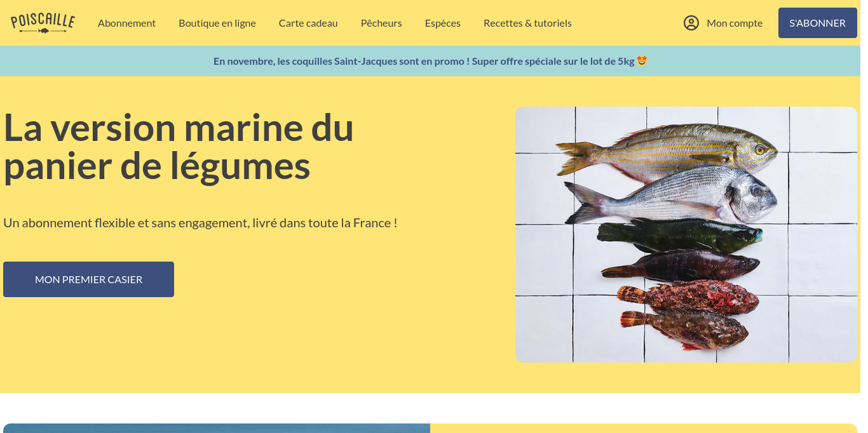Screen dimensions: 868x433
Task: Navigate to the Espèces section
Action: (442, 23)
